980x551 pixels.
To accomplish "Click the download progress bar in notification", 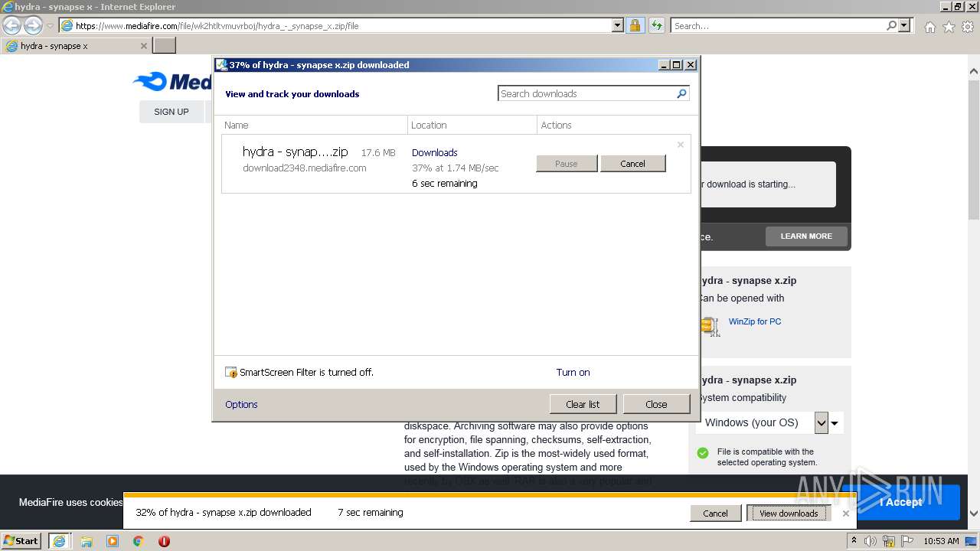I will tap(489, 495).
